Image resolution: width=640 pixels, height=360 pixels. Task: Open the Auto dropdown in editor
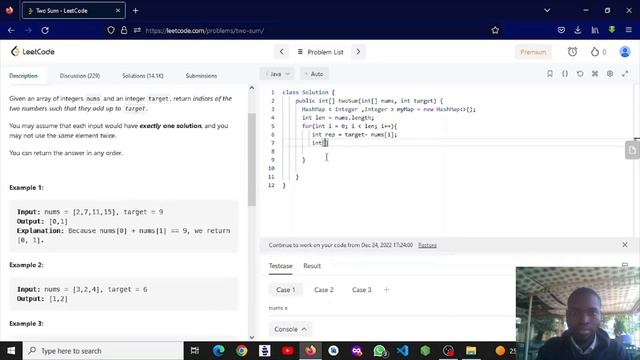coord(314,74)
